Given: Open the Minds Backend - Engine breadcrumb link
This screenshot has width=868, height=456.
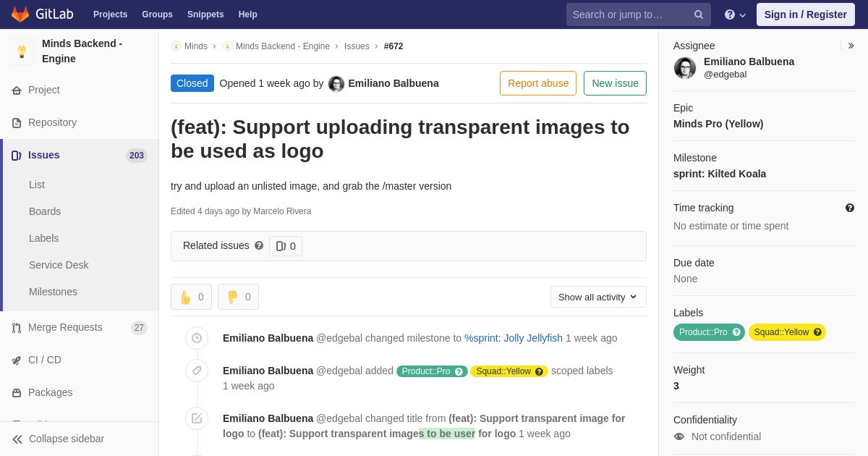Looking at the screenshot, I should (283, 46).
